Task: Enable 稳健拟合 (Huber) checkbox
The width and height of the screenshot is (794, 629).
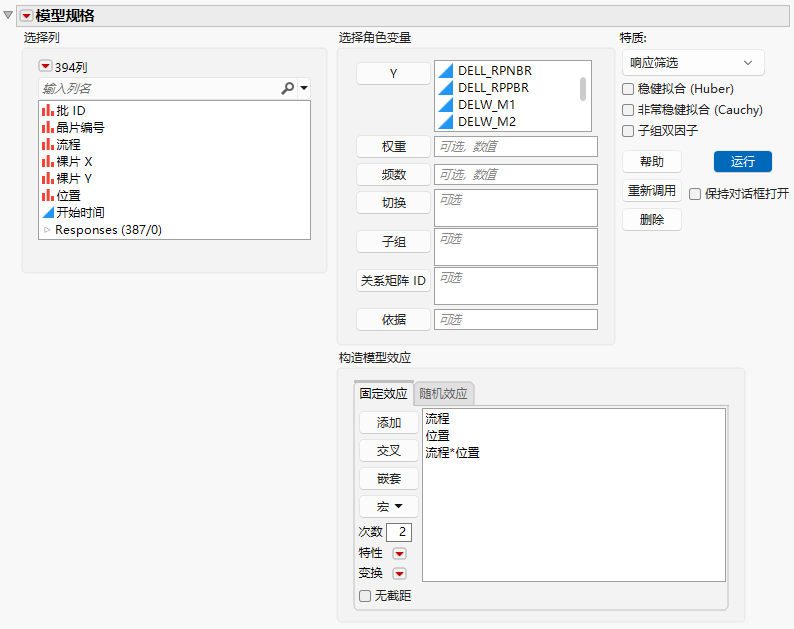Action: pos(628,89)
